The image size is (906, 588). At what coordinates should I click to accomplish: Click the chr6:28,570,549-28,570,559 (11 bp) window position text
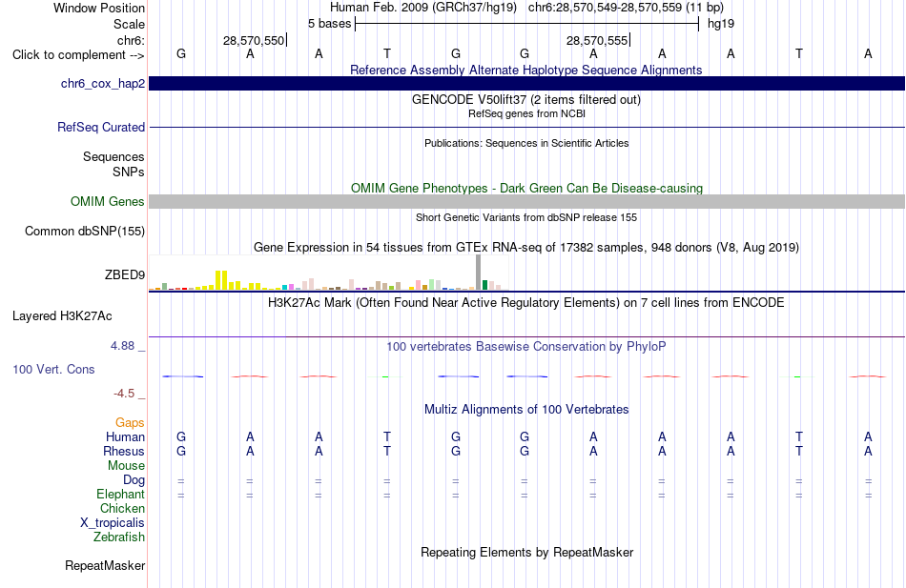tap(626, 8)
